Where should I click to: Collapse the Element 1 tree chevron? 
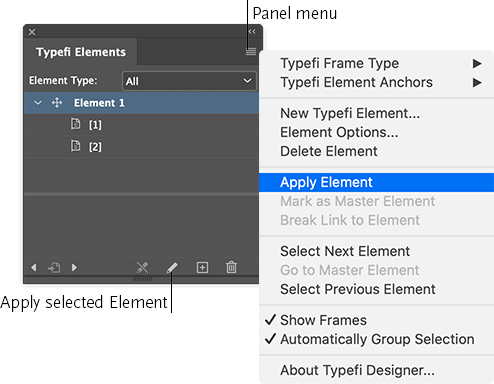[x=38, y=103]
